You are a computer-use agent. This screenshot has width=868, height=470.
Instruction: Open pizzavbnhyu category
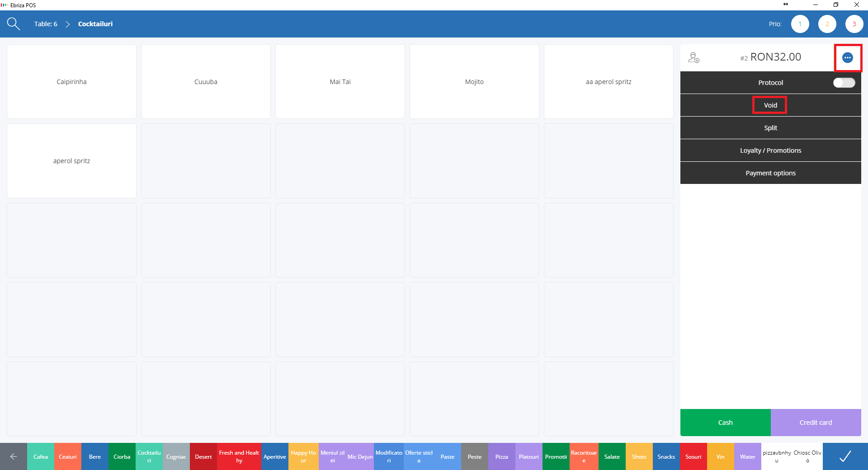coord(777,456)
